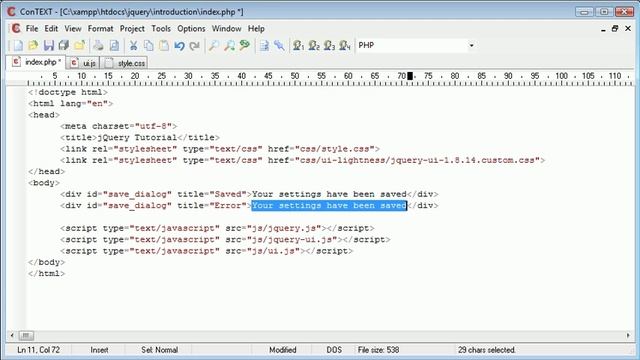The width and height of the screenshot is (640, 360).
Task: Paste clipboard with the paste icon
Action: pos(164,45)
